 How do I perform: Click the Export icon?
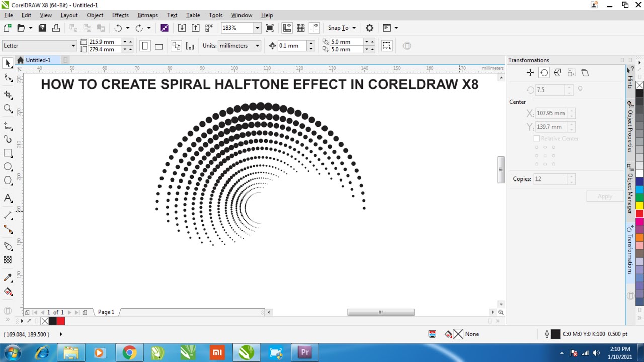(195, 28)
